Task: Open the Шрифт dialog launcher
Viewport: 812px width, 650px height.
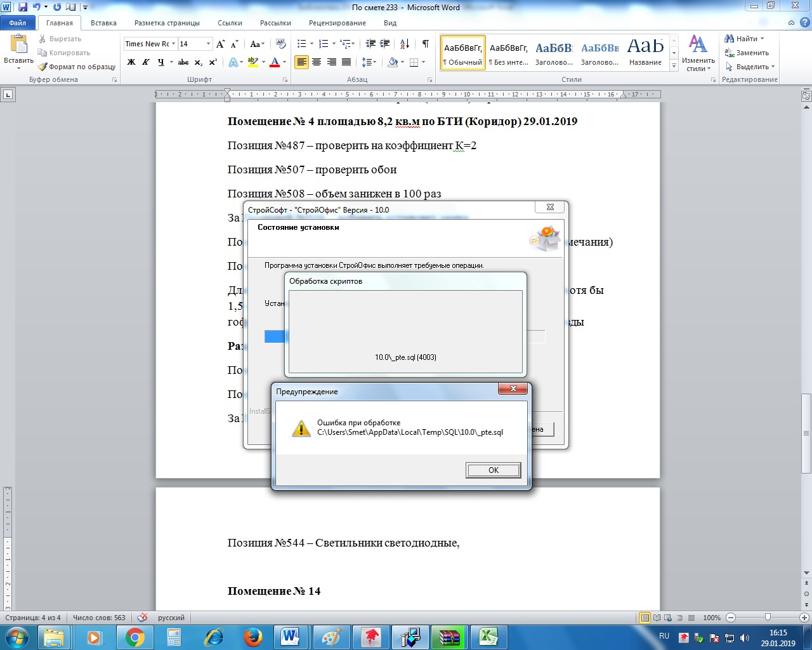Action: (285, 80)
